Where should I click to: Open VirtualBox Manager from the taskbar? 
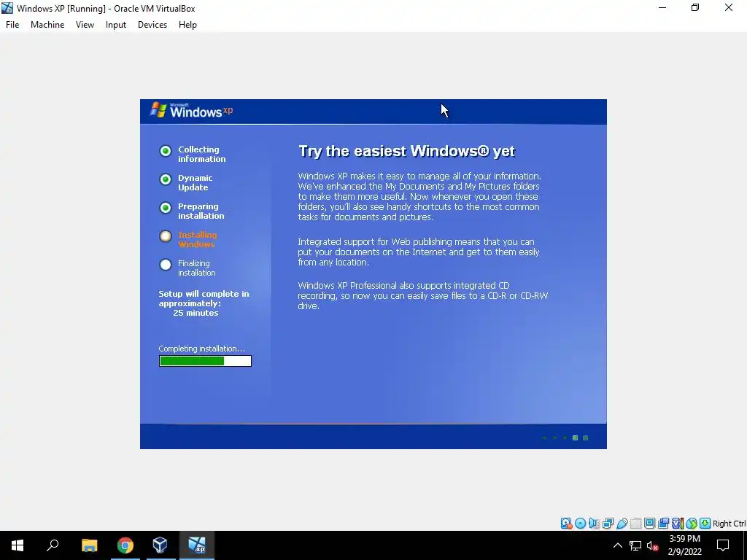[x=160, y=545]
